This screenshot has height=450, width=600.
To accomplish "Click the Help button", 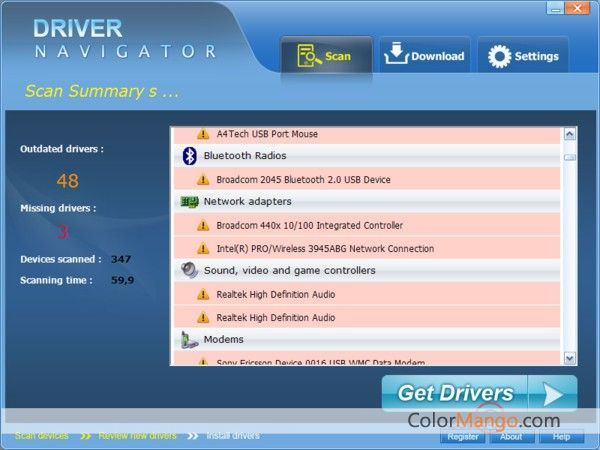I will [x=560, y=437].
